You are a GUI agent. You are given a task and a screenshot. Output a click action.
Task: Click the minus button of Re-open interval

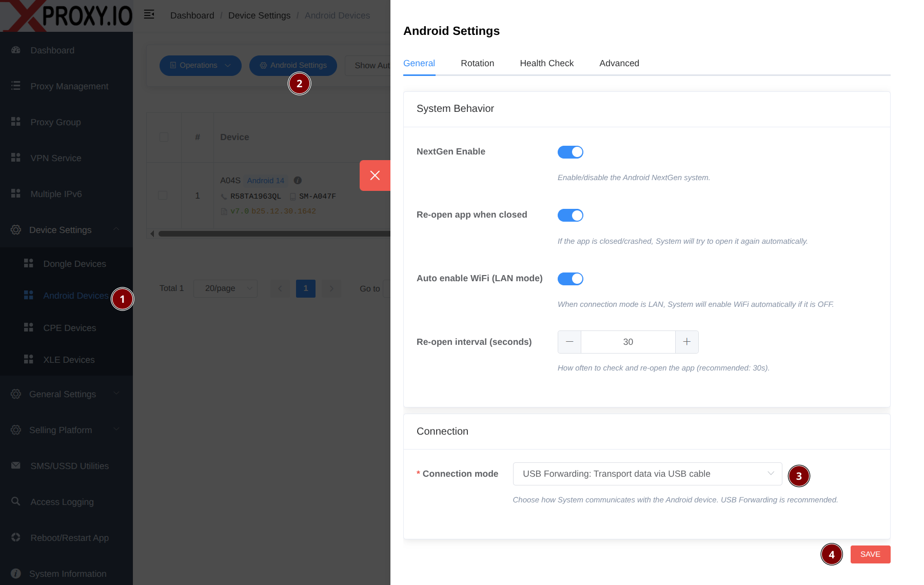click(569, 342)
